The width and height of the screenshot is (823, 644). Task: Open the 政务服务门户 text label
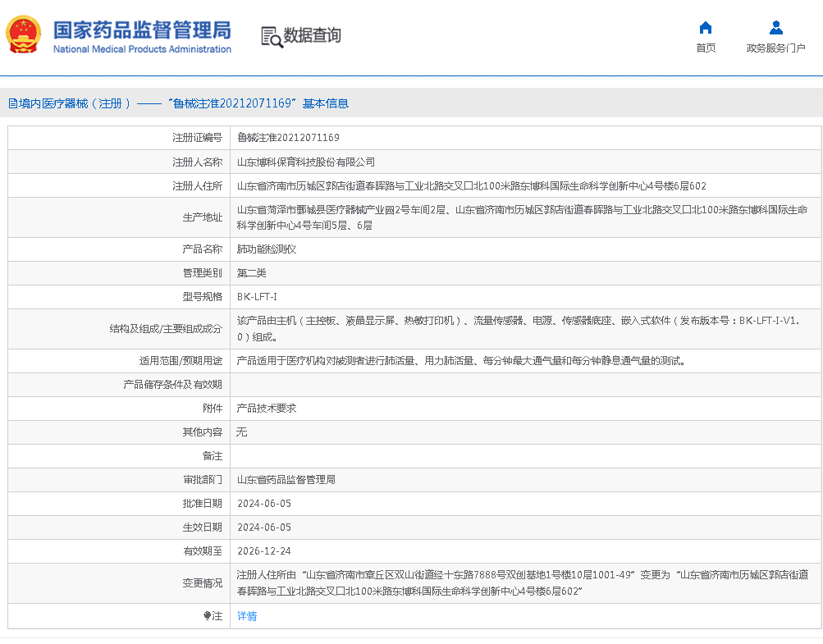point(775,48)
